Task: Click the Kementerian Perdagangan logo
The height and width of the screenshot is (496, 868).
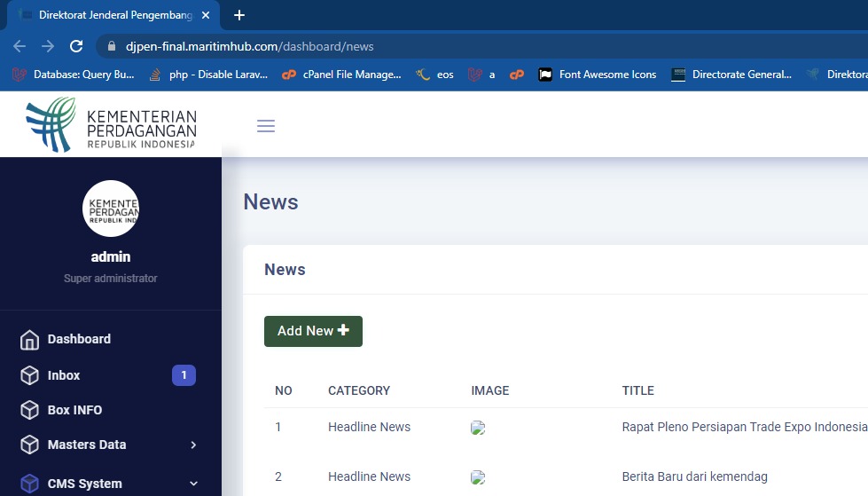Action: (x=111, y=124)
